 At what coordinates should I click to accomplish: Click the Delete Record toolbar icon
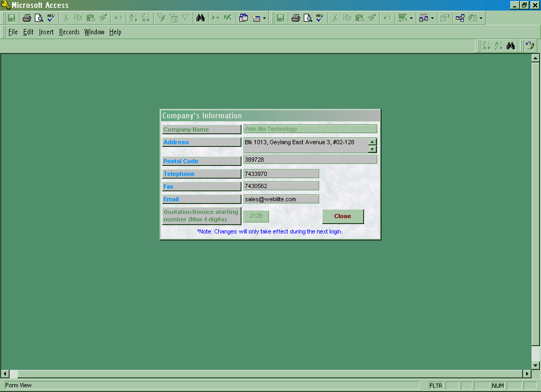pos(228,18)
